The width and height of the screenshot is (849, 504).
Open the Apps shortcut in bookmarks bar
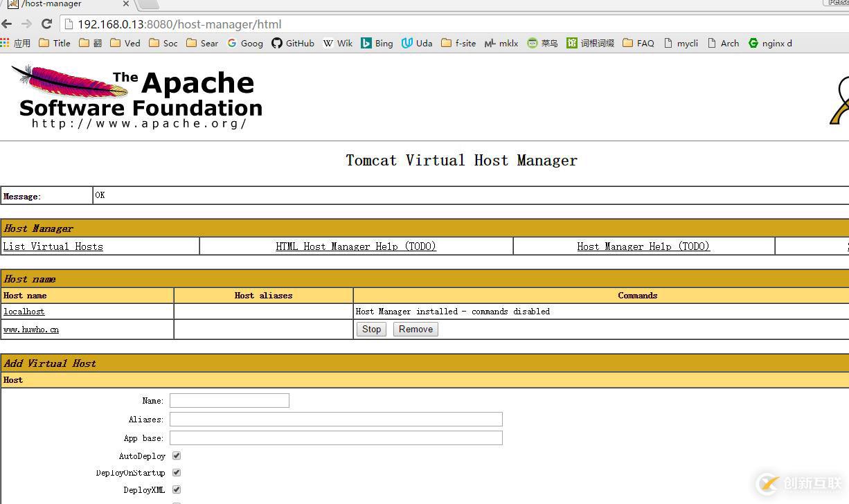(16, 43)
